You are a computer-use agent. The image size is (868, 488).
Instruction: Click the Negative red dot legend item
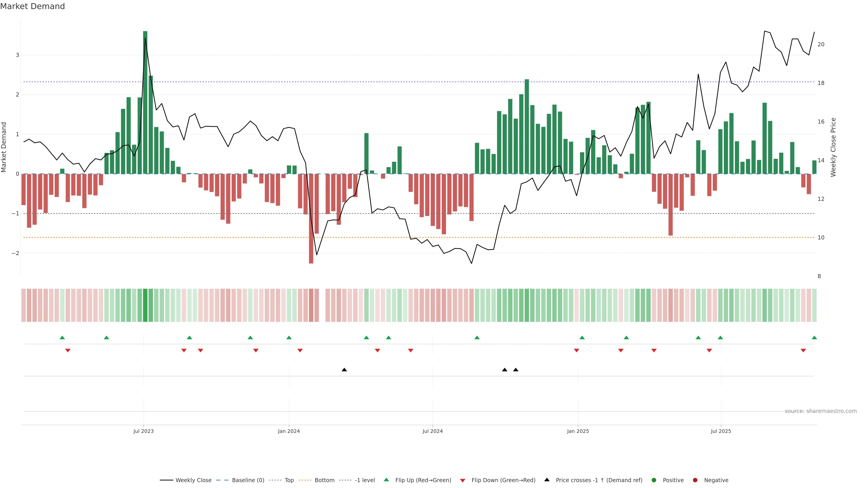coord(695,480)
